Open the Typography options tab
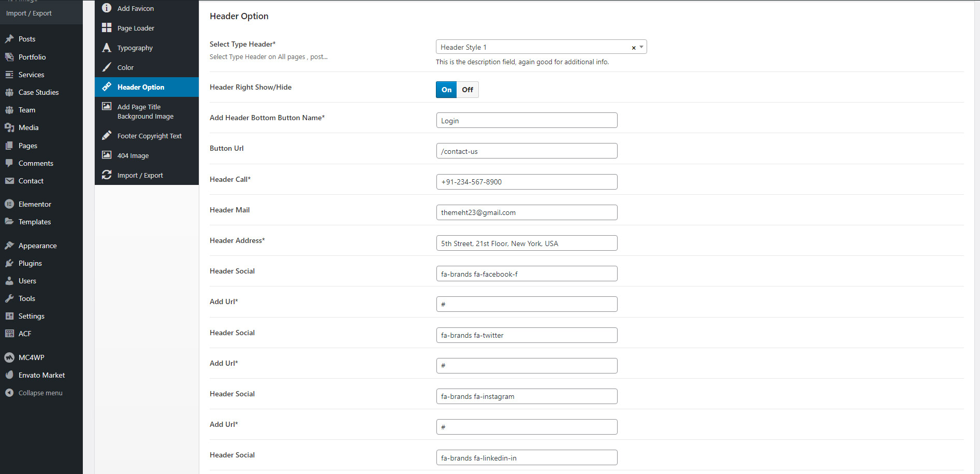This screenshot has height=474, width=980. click(147, 48)
